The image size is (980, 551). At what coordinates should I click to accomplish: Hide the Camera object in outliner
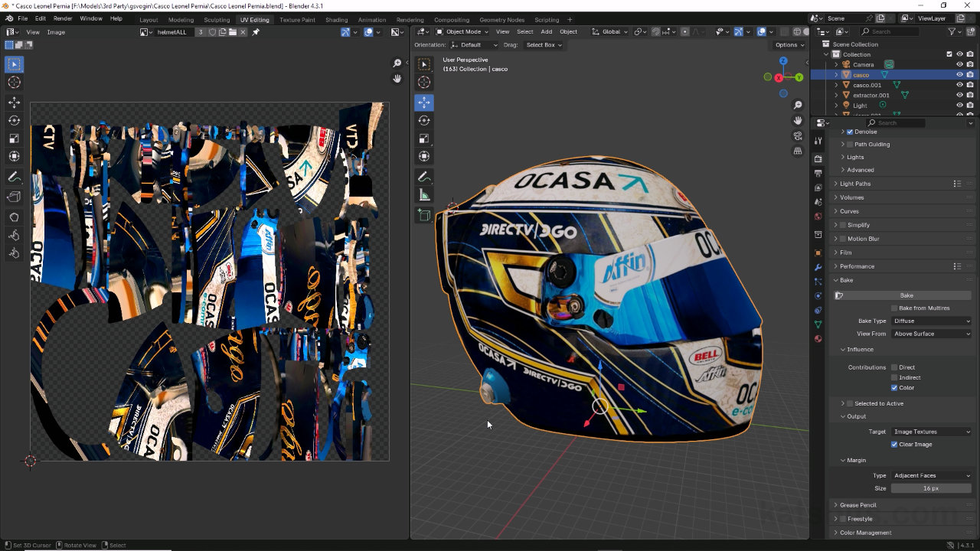coord(959,64)
